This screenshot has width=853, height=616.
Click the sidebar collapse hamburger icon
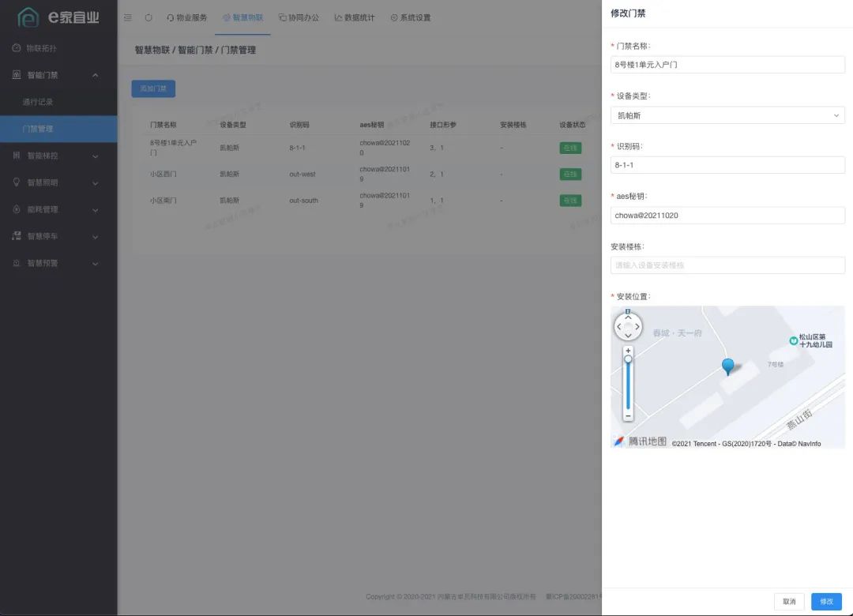click(126, 17)
